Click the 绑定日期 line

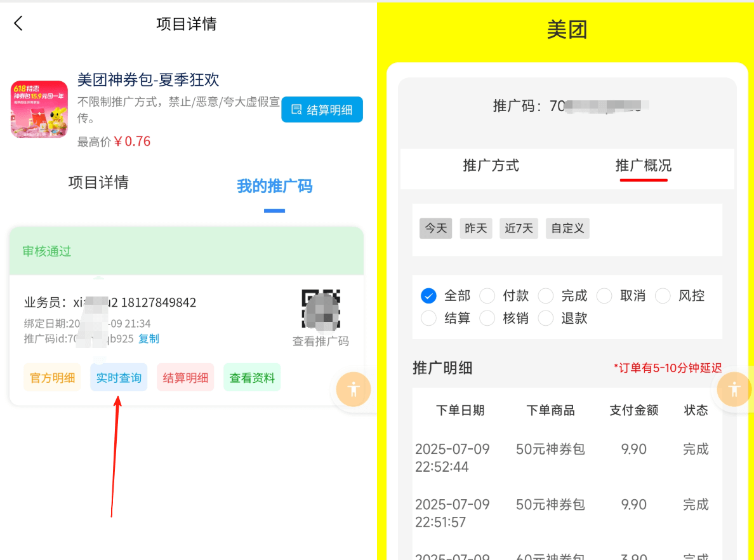point(88,323)
